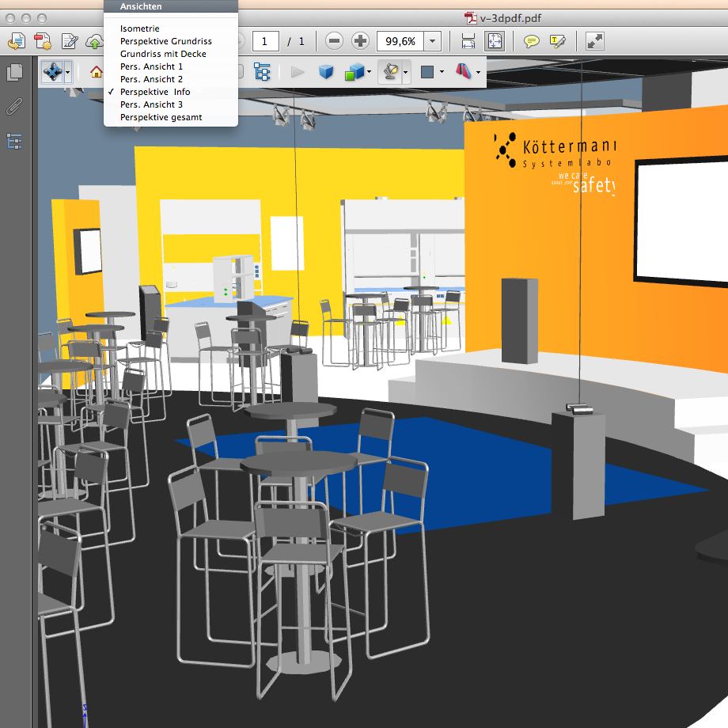The width and height of the screenshot is (728, 728).
Task: Enter full screen read mode
Action: [x=594, y=40]
